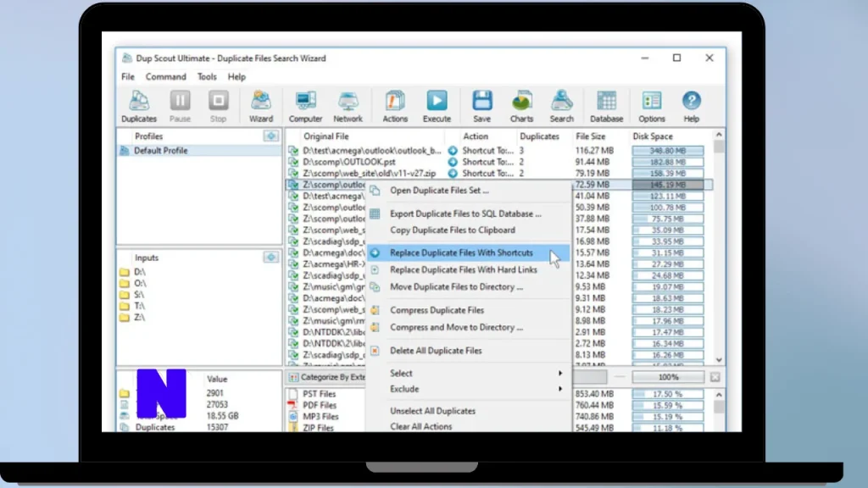Open the Actions toolbar icon

pos(395,106)
